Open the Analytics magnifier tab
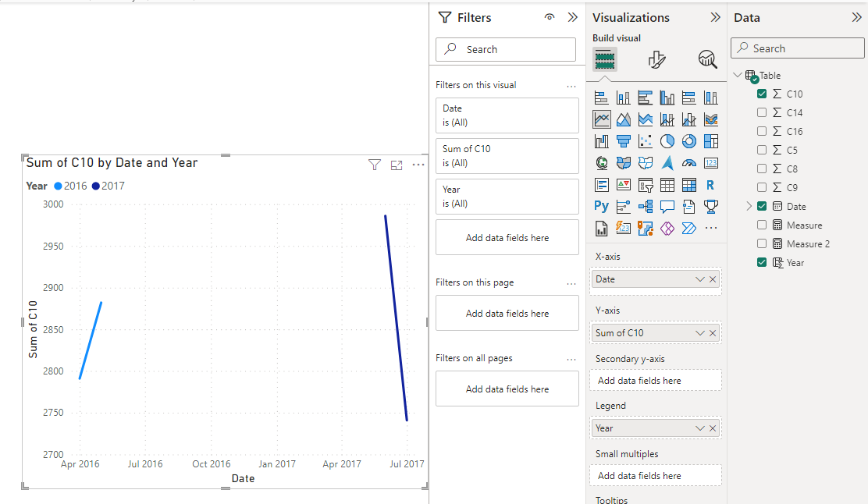Screen dimensions: 868x504 (707, 59)
